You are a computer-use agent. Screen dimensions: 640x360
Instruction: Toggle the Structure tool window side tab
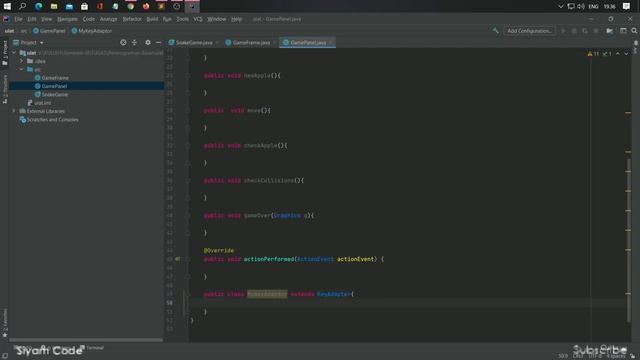(5, 89)
